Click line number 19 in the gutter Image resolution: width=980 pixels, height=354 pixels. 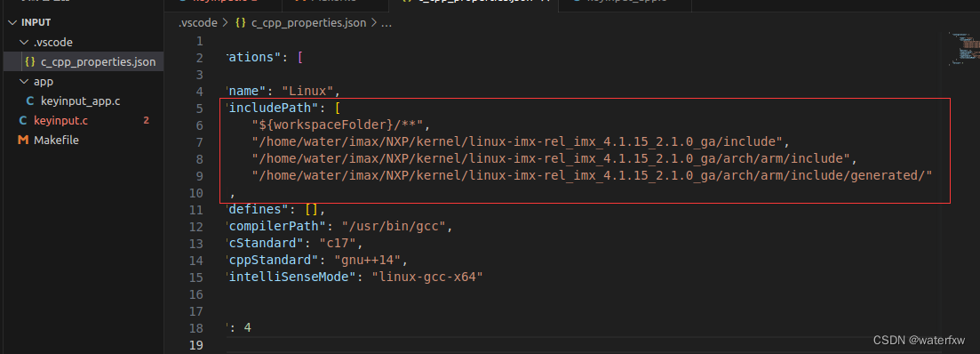pyautogui.click(x=195, y=344)
